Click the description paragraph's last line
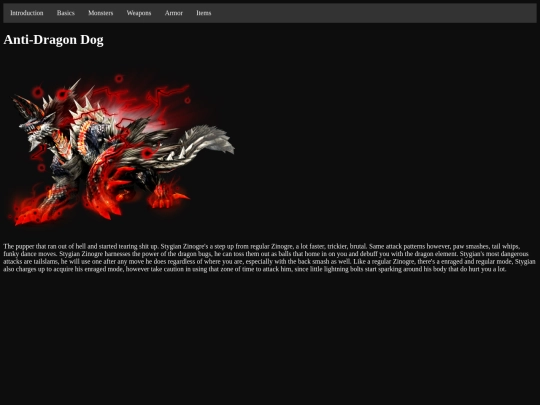Screen dimensions: 540x405 tap(255, 269)
